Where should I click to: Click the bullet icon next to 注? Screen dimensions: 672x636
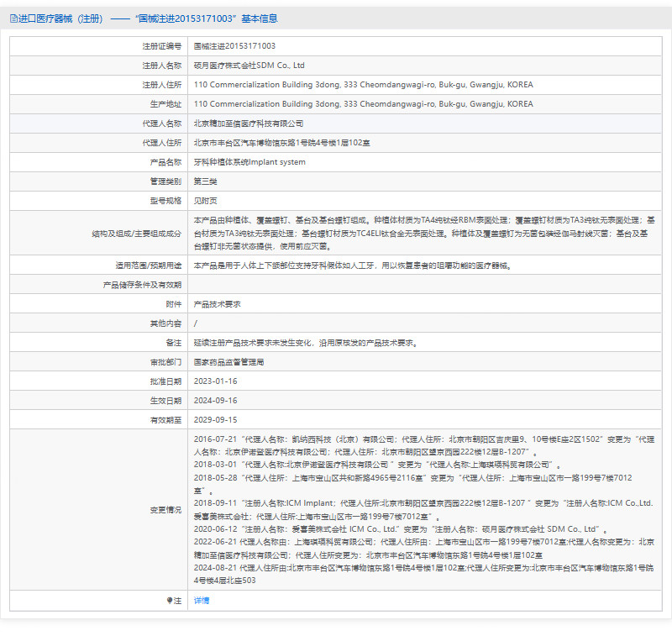171,601
